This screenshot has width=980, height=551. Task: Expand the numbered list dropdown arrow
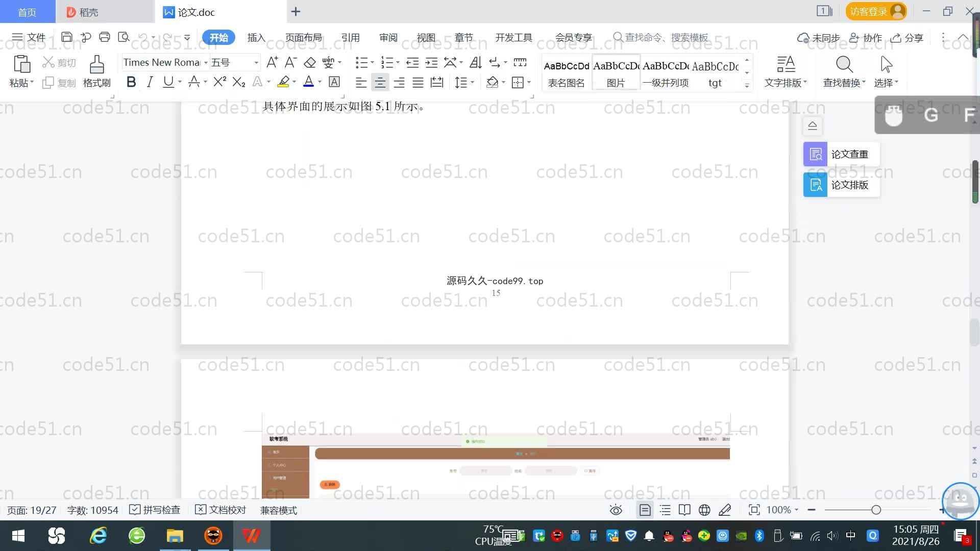point(398,62)
